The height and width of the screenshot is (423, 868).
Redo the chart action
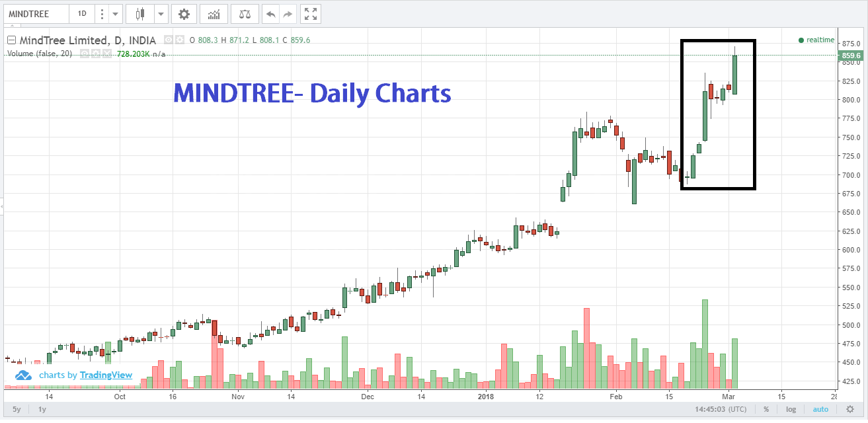[288, 14]
